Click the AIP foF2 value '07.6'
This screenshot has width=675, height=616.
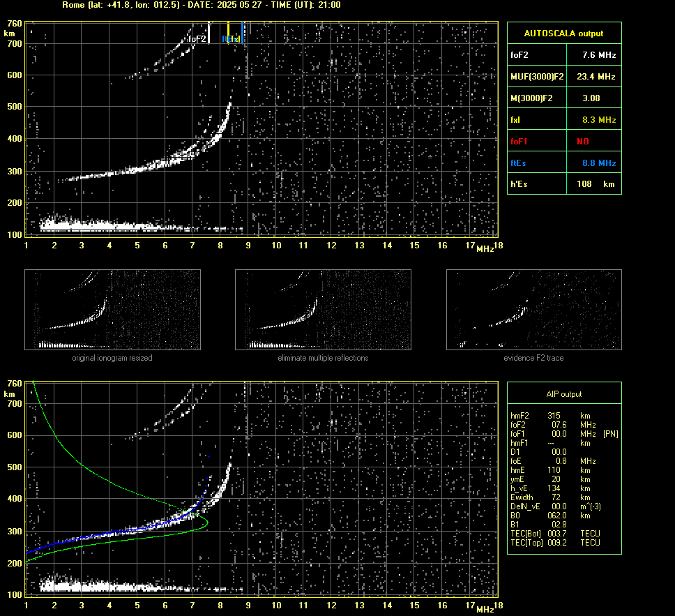click(559, 425)
